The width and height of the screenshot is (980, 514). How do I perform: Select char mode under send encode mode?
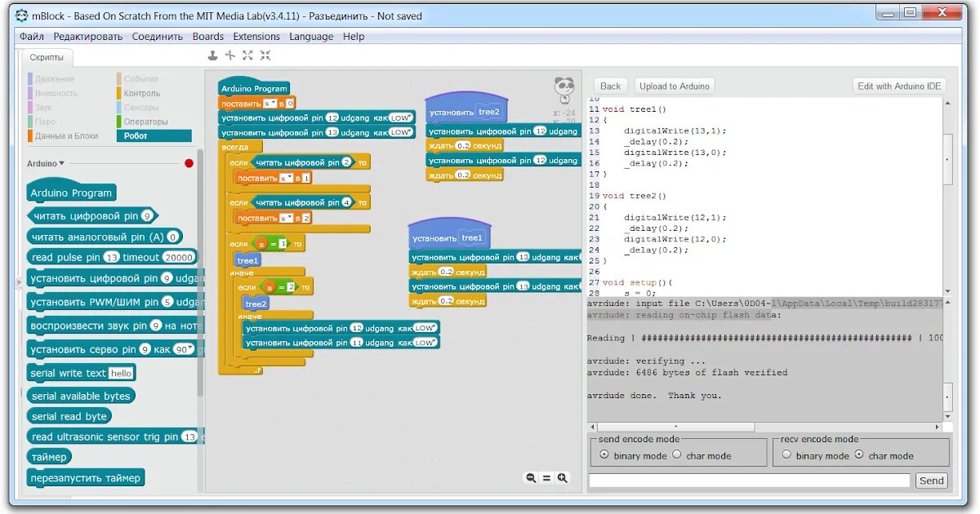[x=676, y=454]
